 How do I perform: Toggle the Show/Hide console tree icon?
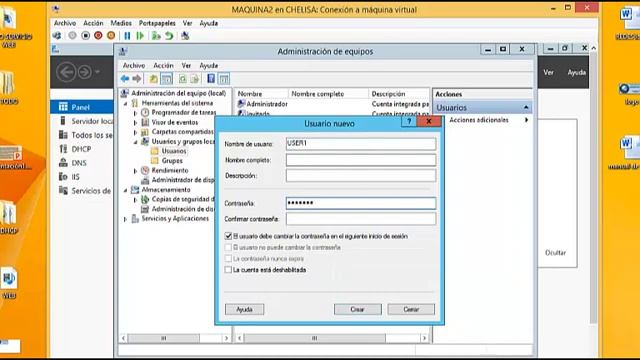coord(167,79)
